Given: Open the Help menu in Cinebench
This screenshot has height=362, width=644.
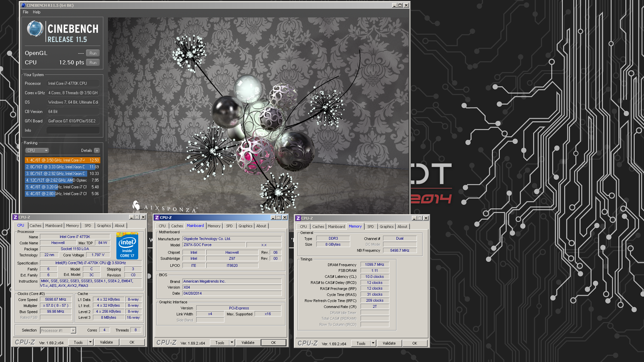Looking at the screenshot, I should tap(37, 12).
